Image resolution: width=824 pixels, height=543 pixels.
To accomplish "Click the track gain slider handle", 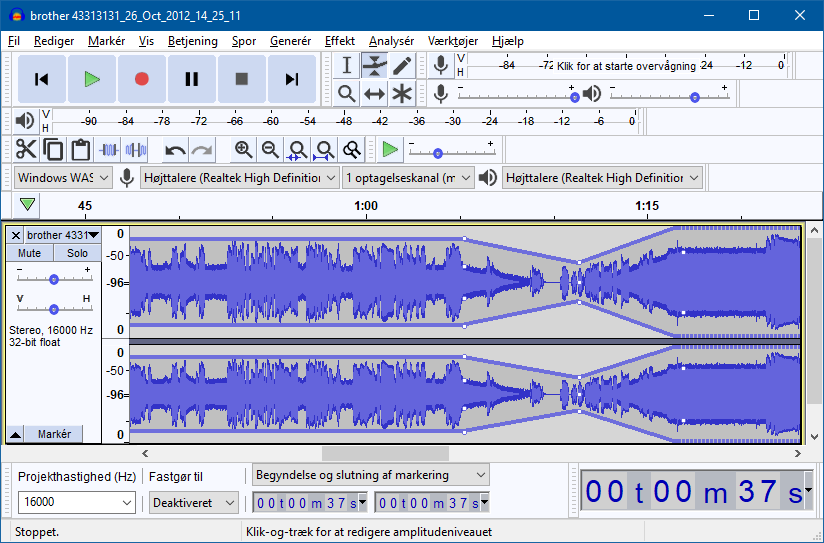I will pos(54,280).
